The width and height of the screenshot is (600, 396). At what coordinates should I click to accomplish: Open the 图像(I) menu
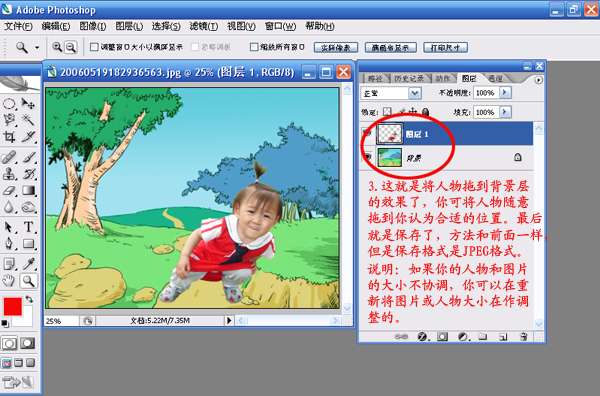coord(92,26)
